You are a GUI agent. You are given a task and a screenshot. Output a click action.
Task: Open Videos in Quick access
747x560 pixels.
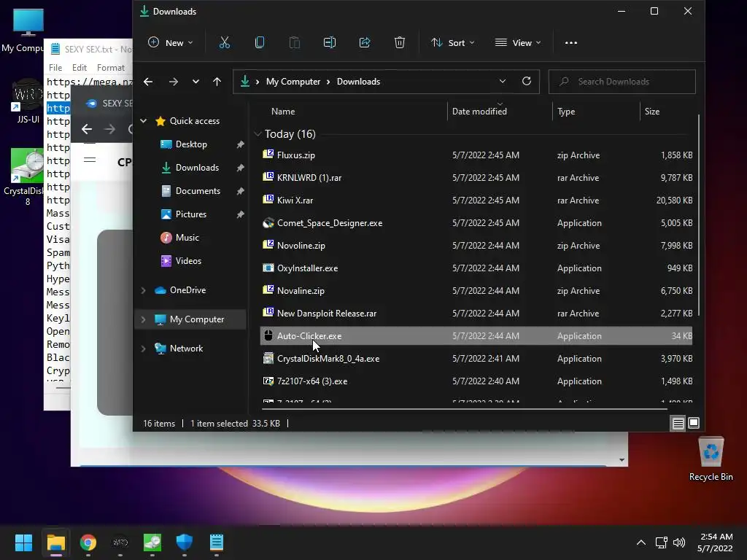[x=188, y=261]
